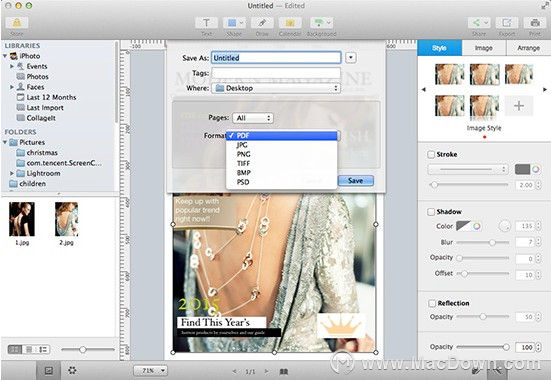Show previous image styles with left arrow
The height and width of the screenshot is (380, 551).
pyautogui.click(x=423, y=90)
